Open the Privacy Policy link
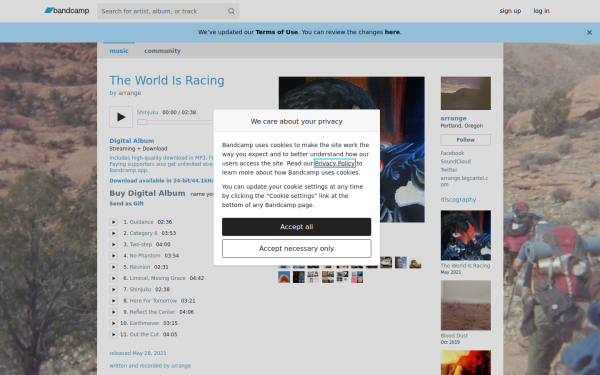Viewport: 600px width, 375px height. [335, 163]
